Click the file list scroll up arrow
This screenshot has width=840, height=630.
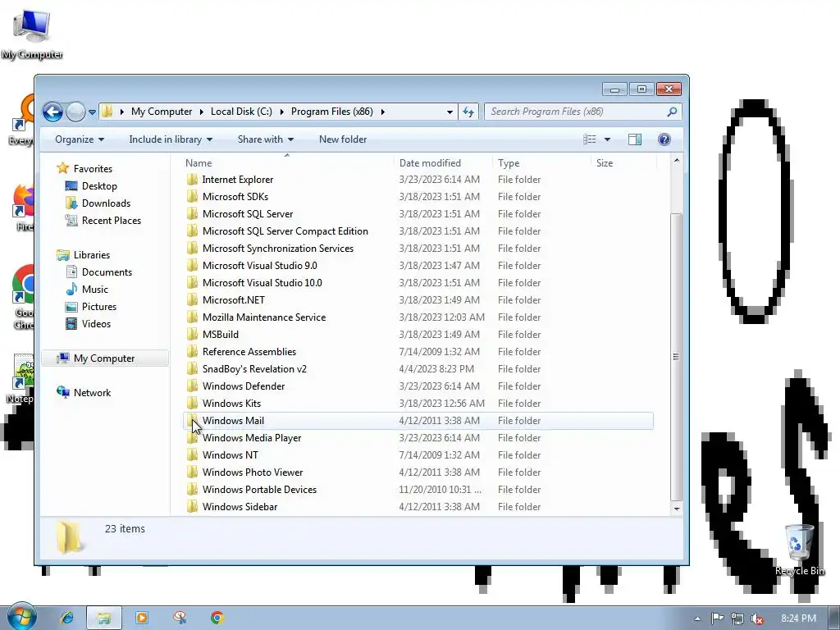tap(676, 160)
